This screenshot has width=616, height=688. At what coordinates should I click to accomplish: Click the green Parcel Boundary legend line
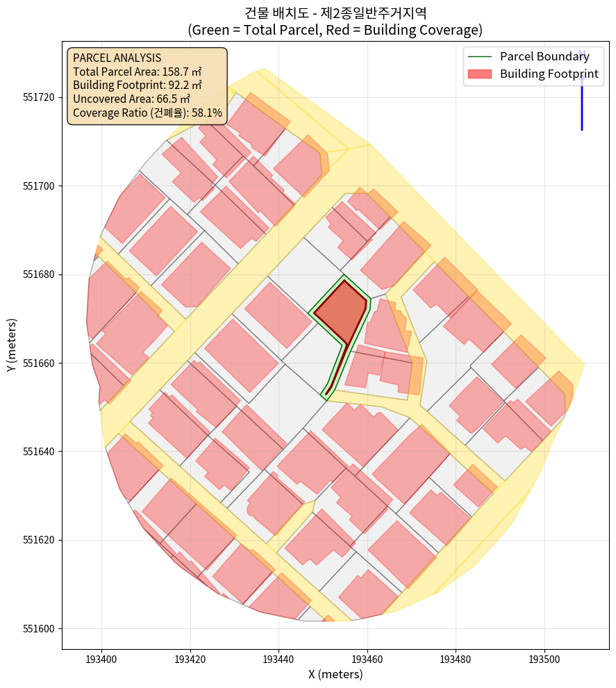coord(480,57)
